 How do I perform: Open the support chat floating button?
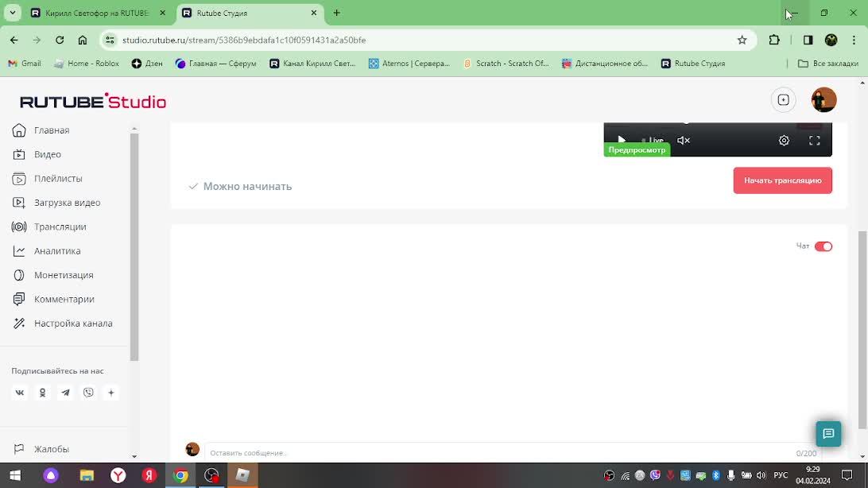point(828,434)
